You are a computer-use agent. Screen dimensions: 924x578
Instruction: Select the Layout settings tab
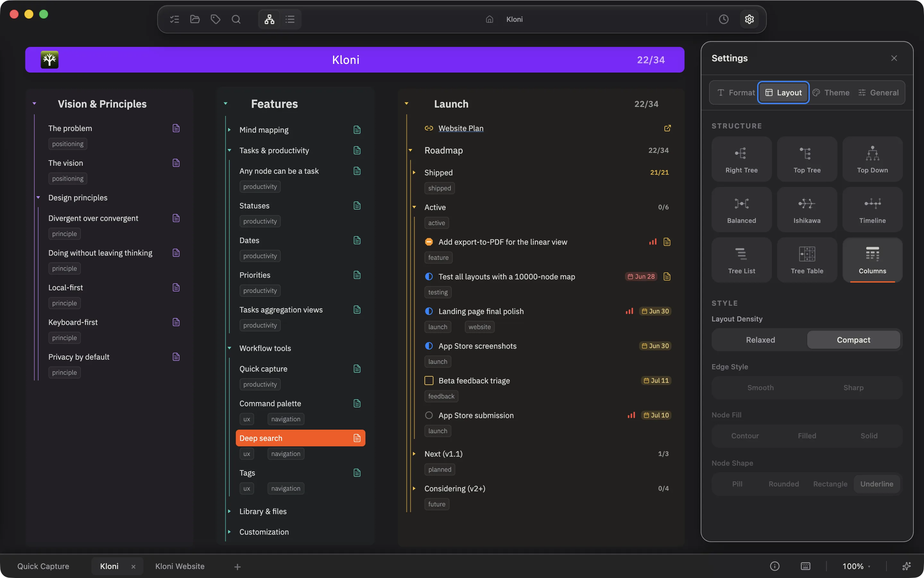[783, 92]
